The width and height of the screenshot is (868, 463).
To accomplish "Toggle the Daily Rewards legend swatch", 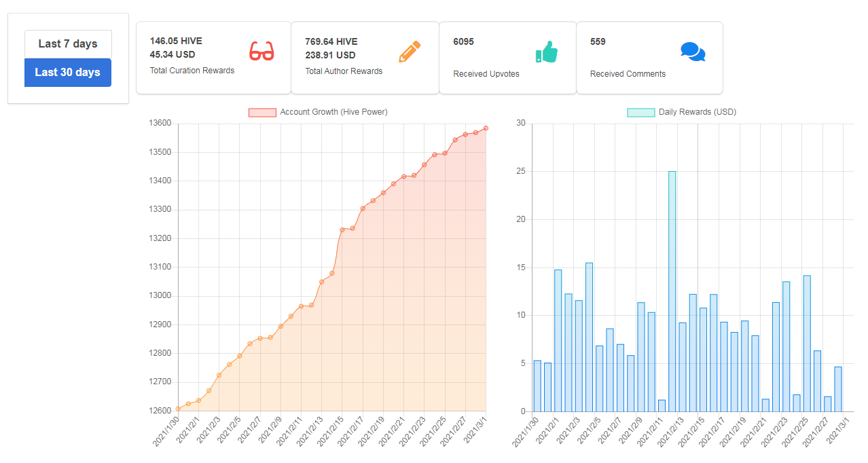I will pos(641,112).
